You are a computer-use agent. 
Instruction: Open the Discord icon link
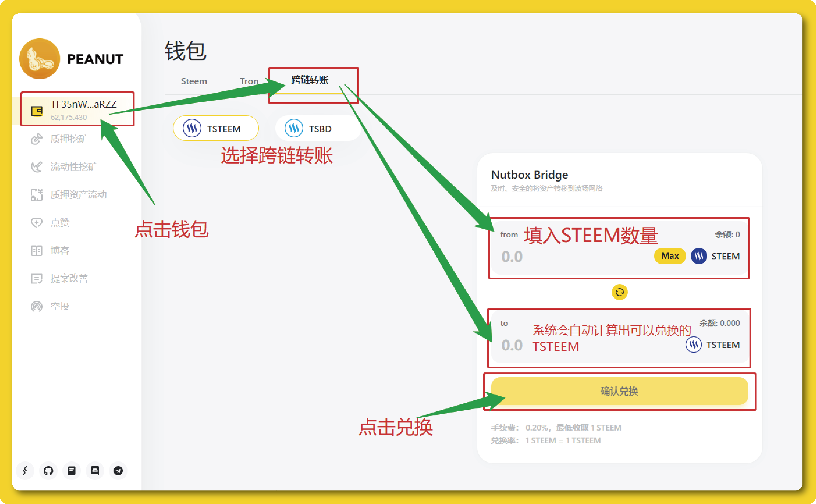[95, 471]
